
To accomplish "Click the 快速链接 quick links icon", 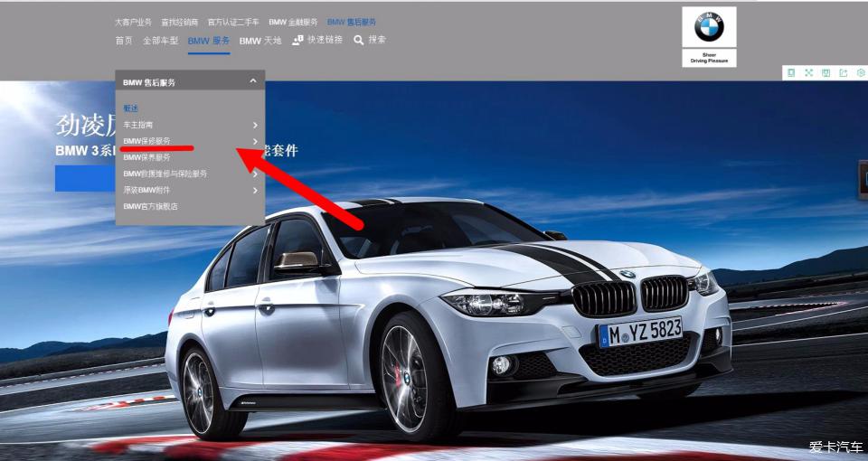I will 297,41.
